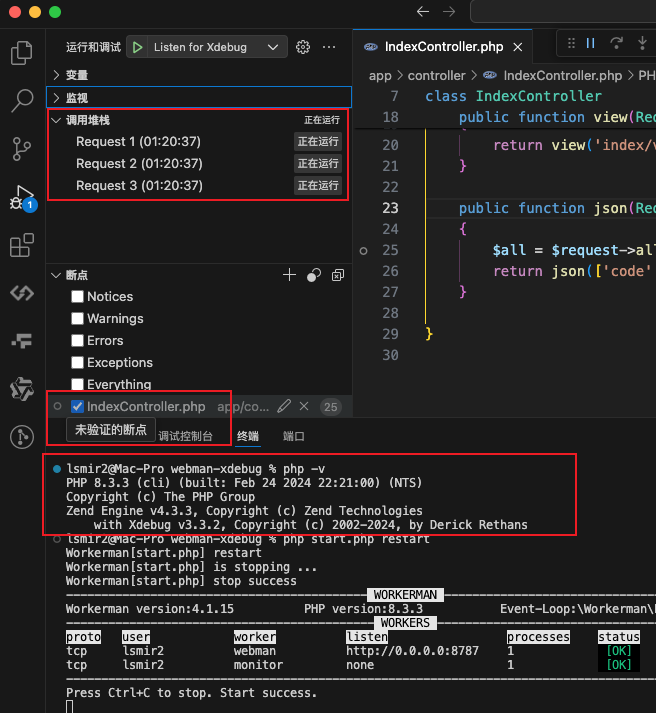656x713 pixels.
Task: Open Source Control view in activity bar
Action: [x=21, y=149]
